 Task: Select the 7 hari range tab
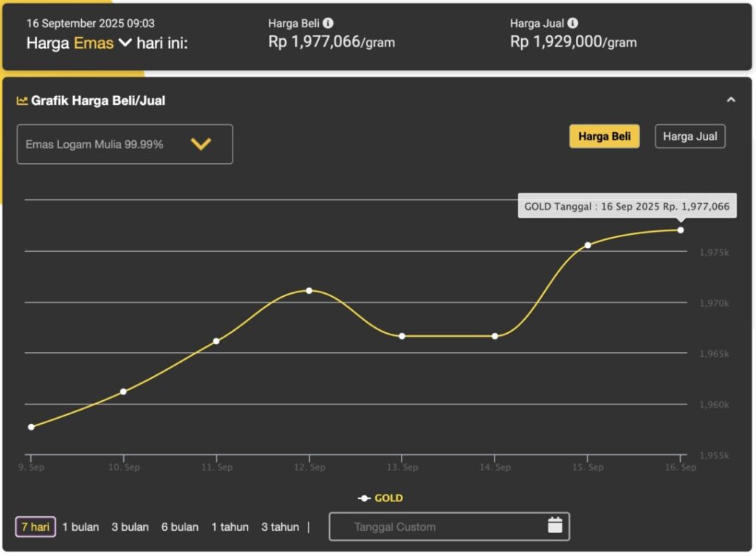pos(35,526)
